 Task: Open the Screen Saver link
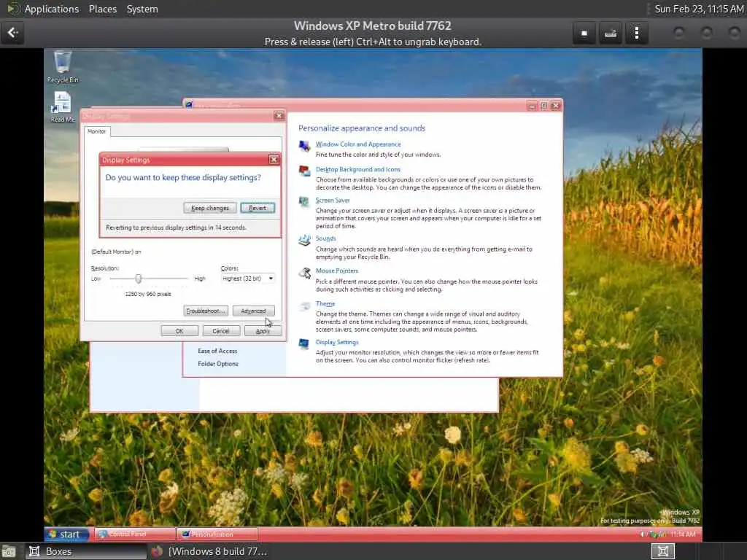pyautogui.click(x=333, y=201)
